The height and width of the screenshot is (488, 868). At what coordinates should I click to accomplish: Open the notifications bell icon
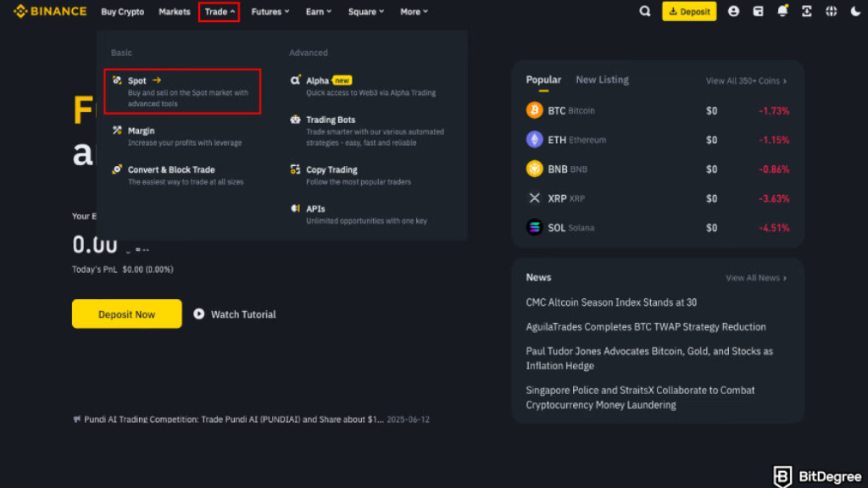point(782,11)
